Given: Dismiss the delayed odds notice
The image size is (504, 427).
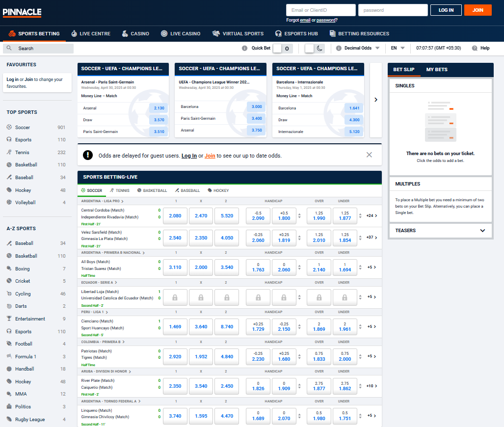Looking at the screenshot, I should pyautogui.click(x=369, y=155).
